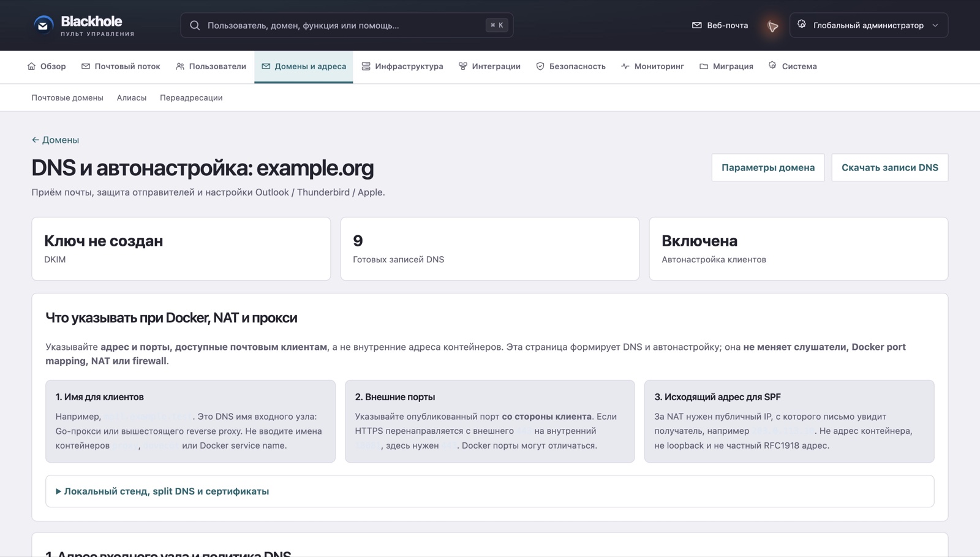
Task: Click the Мониторинг pulse icon
Action: (x=625, y=66)
